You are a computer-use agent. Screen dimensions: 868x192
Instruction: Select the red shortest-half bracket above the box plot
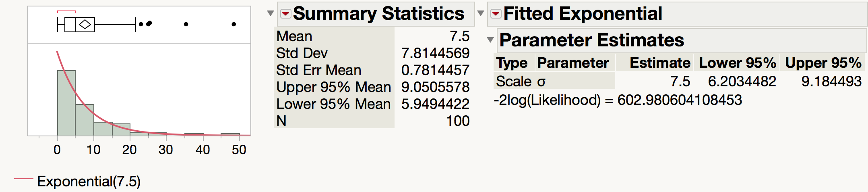click(66, 12)
